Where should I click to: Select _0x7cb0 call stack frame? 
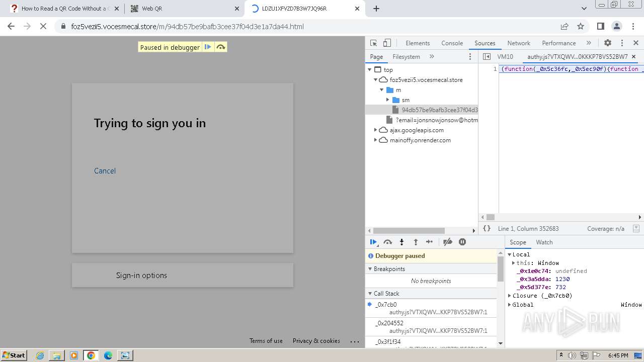point(431,308)
